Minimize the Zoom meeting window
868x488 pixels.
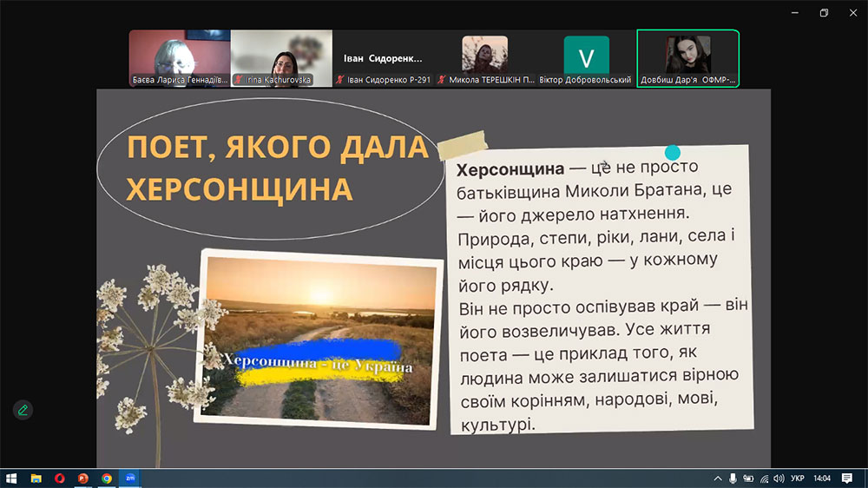coord(795,13)
